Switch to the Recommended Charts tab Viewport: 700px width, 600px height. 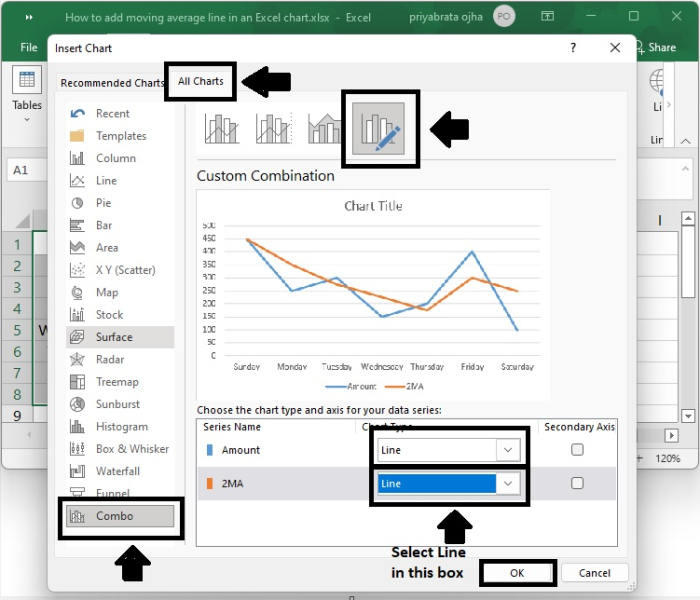[x=112, y=83]
